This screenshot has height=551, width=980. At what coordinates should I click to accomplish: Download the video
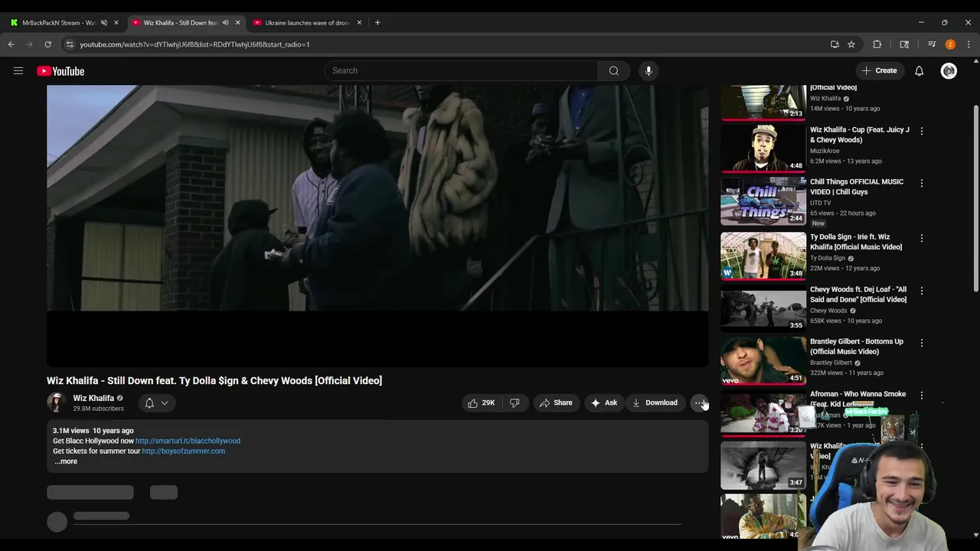[x=655, y=403]
